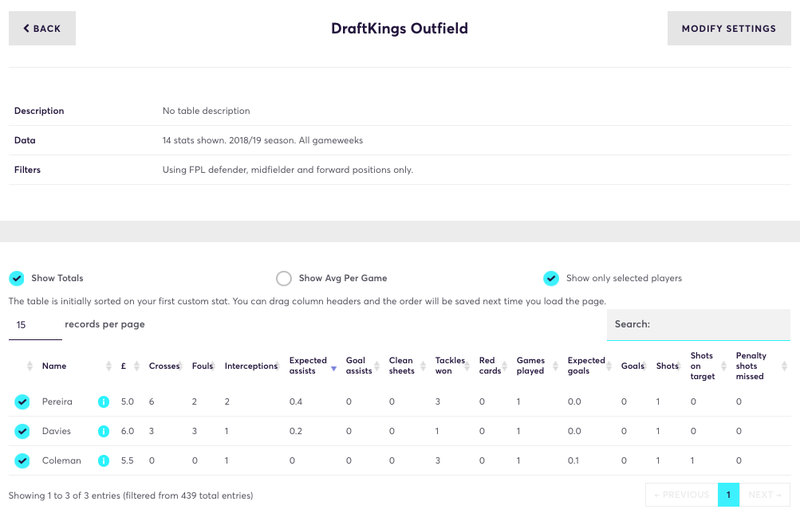Open info icon for Pereira

point(104,402)
